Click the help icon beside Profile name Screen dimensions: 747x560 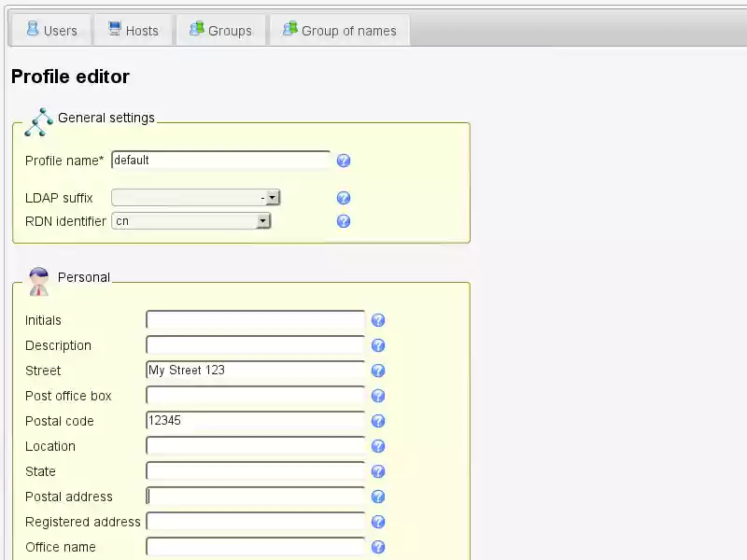pyautogui.click(x=344, y=161)
